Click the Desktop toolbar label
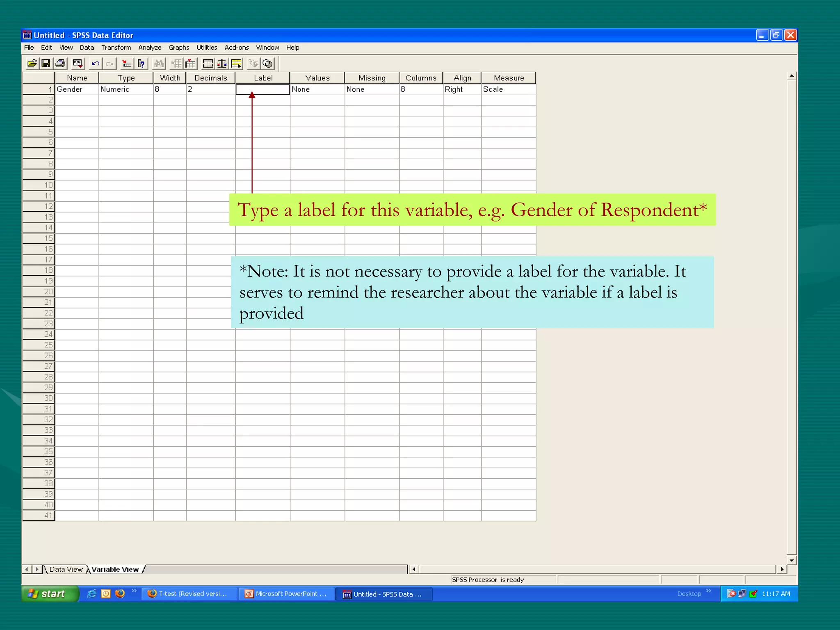Image resolution: width=840 pixels, height=630 pixels. click(689, 593)
